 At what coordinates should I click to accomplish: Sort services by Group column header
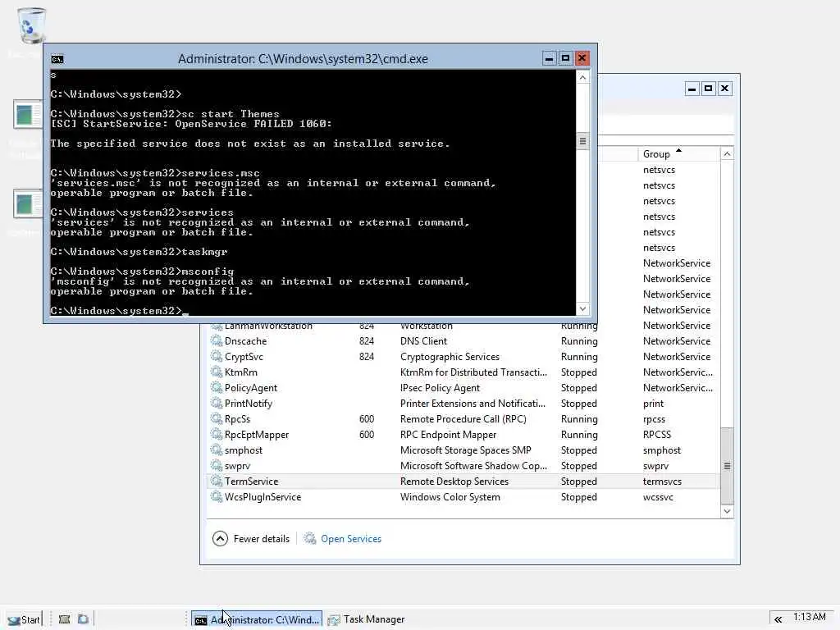click(678, 153)
